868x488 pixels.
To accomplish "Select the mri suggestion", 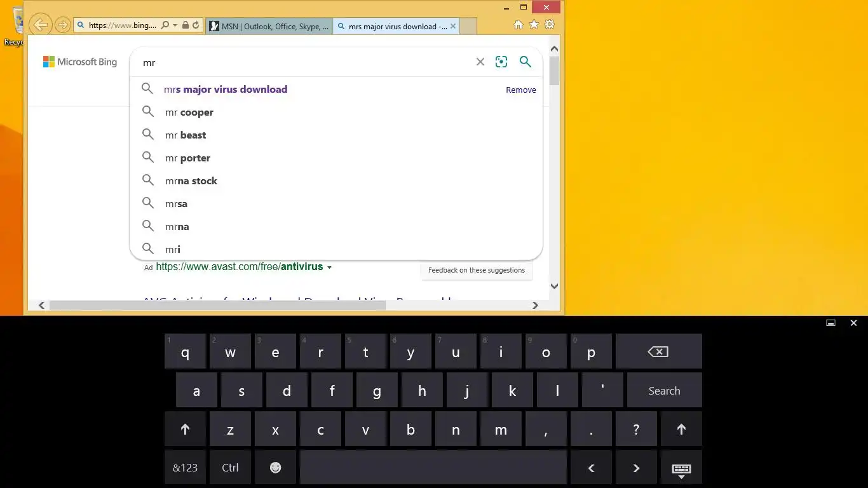I will tap(336, 249).
